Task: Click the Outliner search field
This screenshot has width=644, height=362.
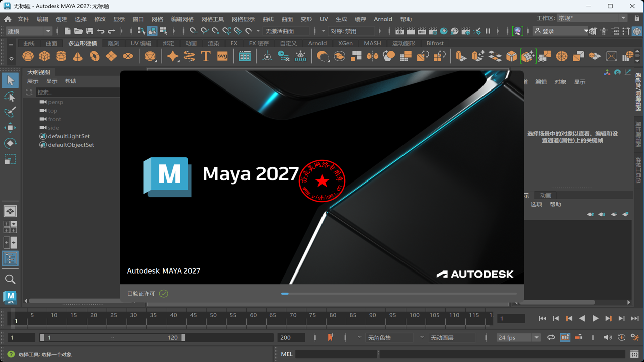Action: pos(77,93)
